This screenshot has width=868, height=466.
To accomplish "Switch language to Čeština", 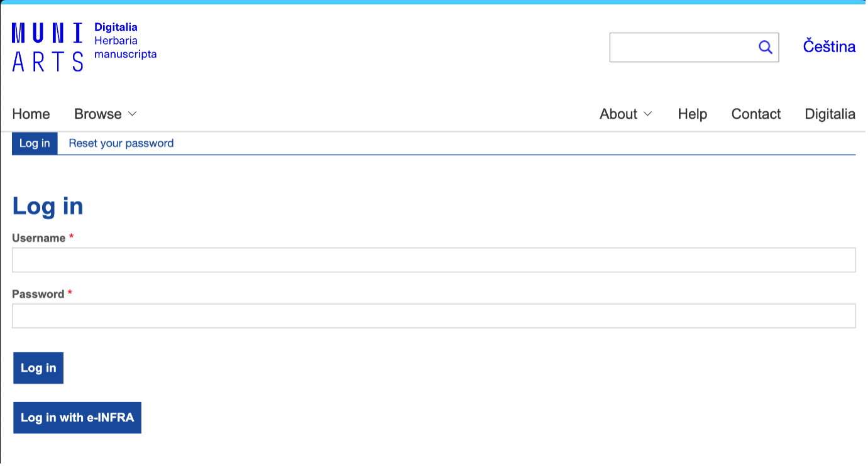I will pyautogui.click(x=828, y=46).
